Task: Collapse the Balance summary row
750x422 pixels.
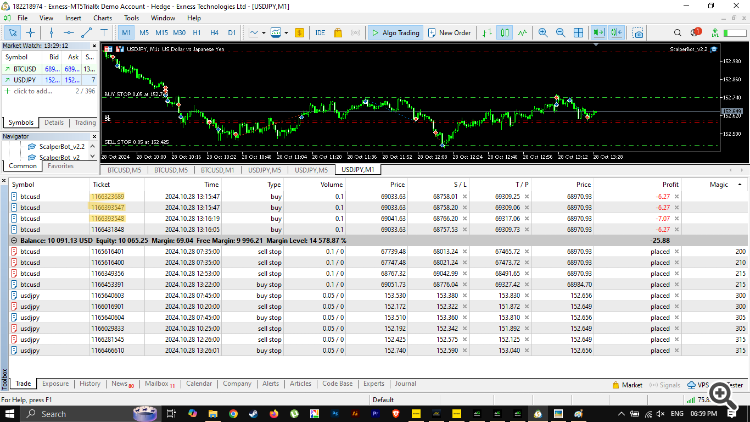Action: 14,241
